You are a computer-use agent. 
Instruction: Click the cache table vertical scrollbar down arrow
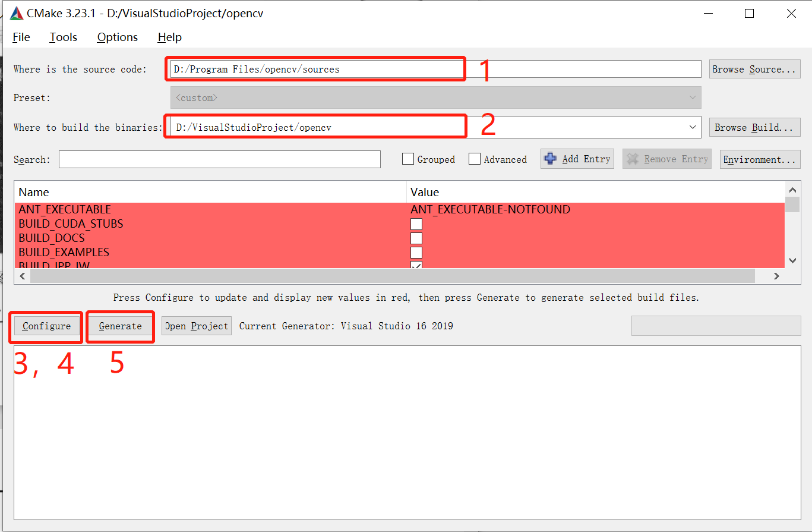[x=792, y=260]
